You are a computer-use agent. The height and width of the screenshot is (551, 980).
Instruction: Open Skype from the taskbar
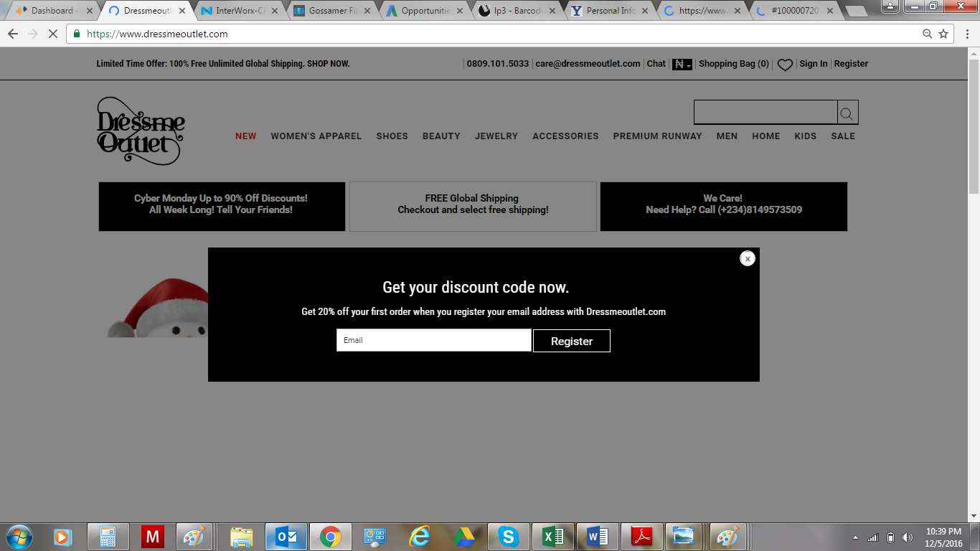click(x=509, y=536)
